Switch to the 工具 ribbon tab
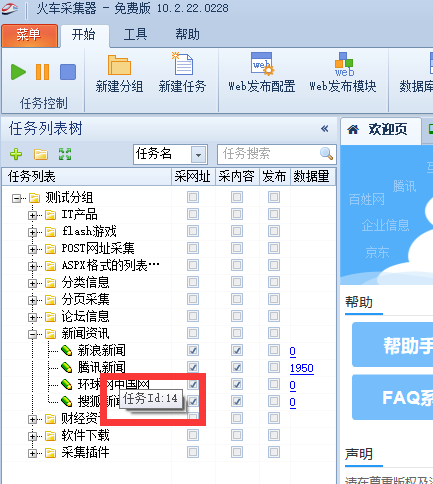The image size is (433, 484). pos(135,34)
